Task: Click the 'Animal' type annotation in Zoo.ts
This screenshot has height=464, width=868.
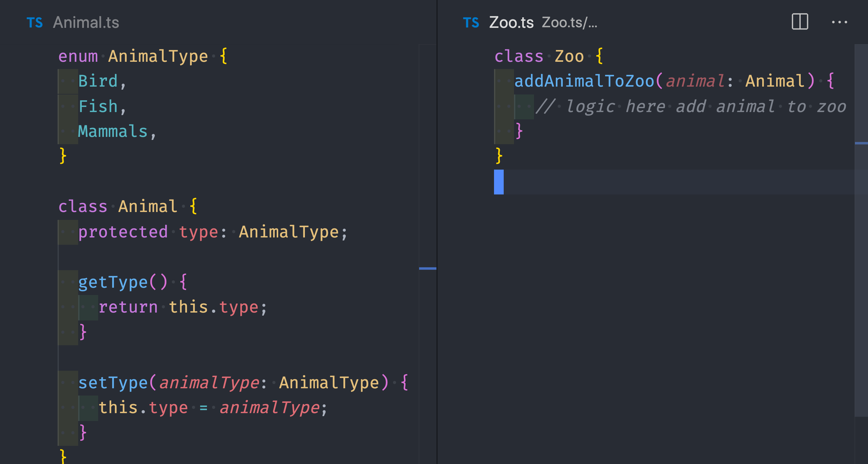Action: [x=775, y=81]
